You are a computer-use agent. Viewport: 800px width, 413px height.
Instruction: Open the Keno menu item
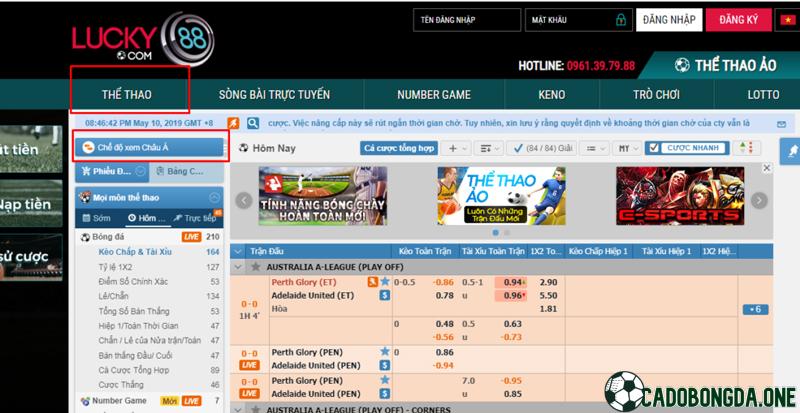click(x=552, y=94)
